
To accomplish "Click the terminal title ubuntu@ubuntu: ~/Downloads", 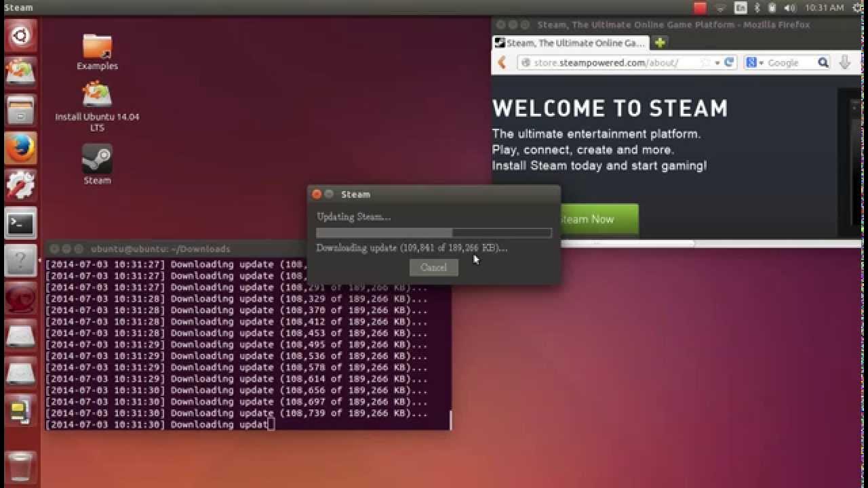I will tap(161, 249).
